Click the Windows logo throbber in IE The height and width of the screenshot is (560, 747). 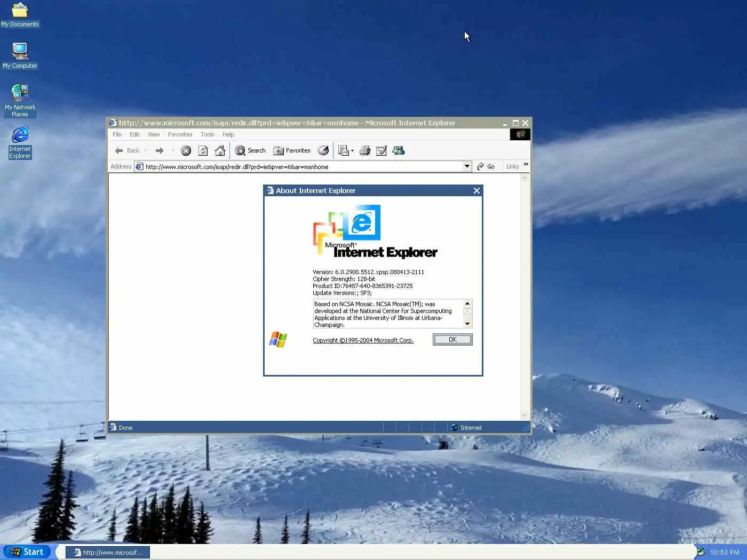pos(520,134)
